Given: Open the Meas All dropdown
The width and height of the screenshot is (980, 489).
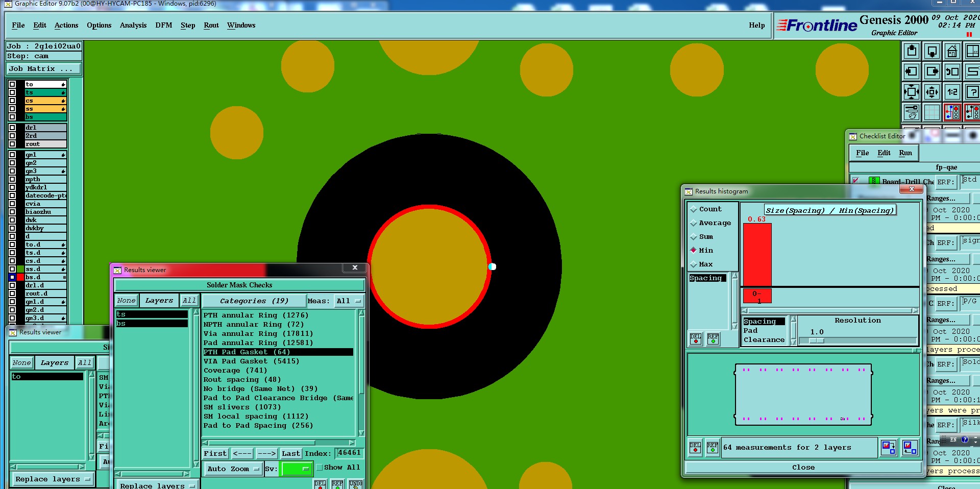Looking at the screenshot, I should 349,301.
